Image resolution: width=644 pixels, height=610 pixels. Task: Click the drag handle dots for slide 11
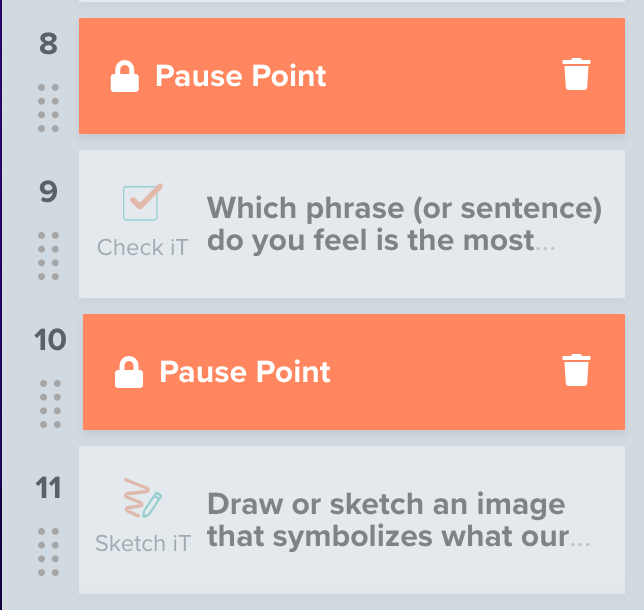tap(48, 552)
